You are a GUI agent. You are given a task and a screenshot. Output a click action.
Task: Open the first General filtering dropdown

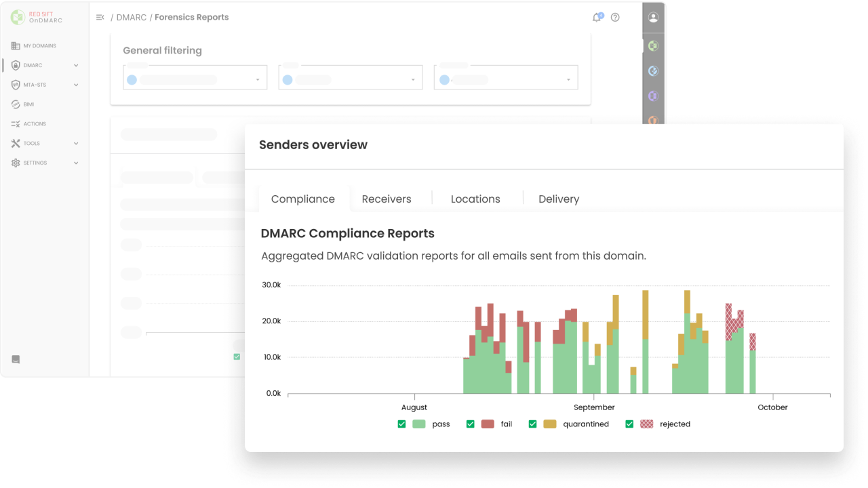195,79
